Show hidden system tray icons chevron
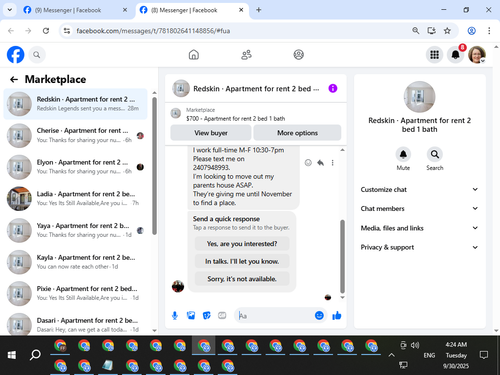The image size is (500, 375). pyautogui.click(x=391, y=355)
